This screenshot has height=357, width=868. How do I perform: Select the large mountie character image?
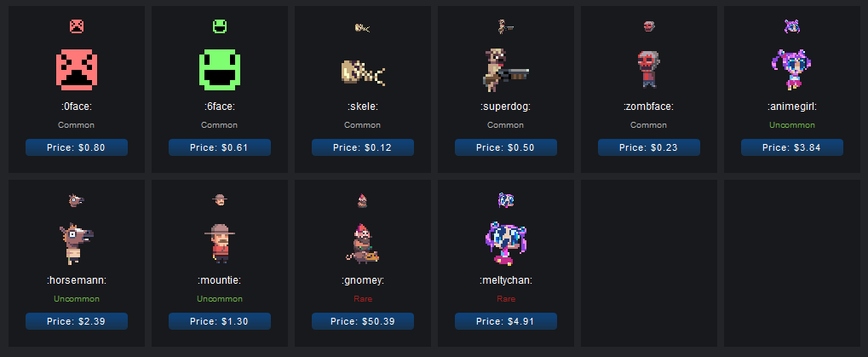click(x=220, y=244)
